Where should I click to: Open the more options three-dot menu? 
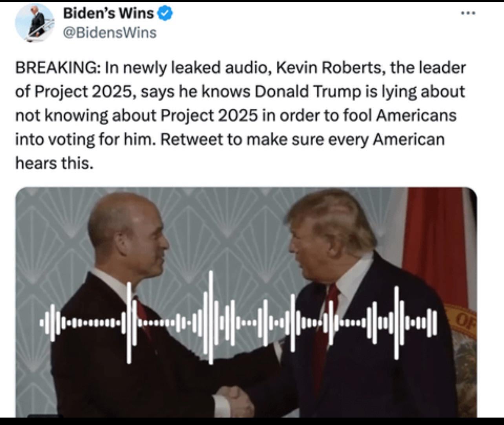[x=468, y=14]
